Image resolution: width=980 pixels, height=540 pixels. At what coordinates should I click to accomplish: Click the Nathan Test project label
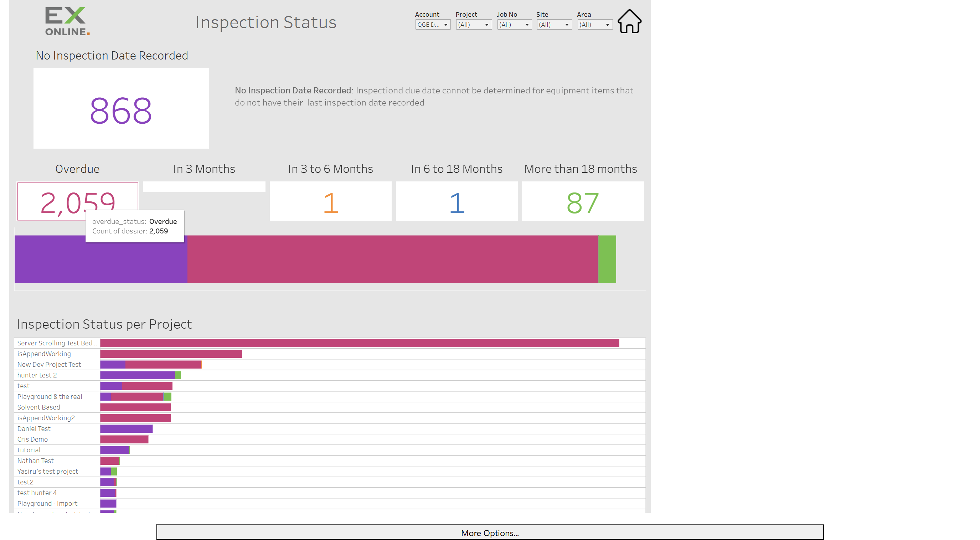point(35,460)
